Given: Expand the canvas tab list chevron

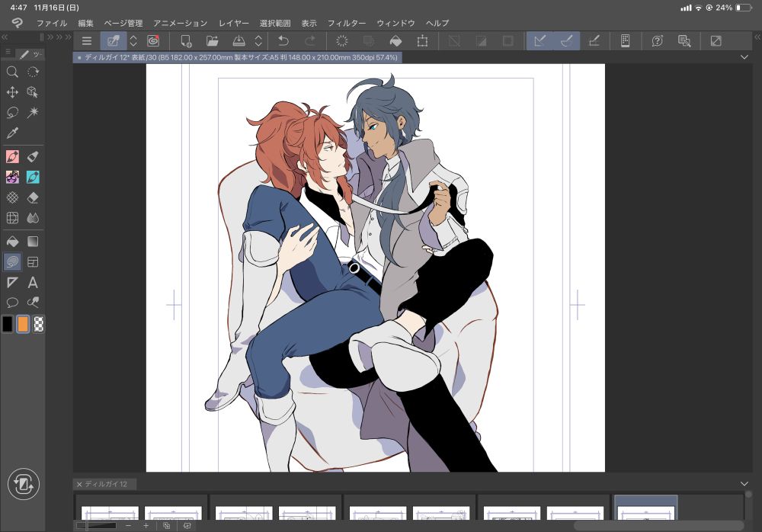Looking at the screenshot, I should [x=744, y=57].
